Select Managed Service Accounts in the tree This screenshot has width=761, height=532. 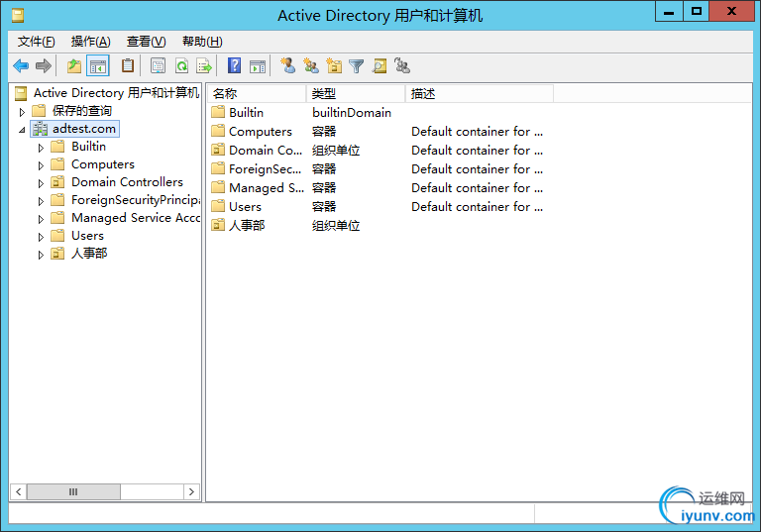[x=136, y=218]
